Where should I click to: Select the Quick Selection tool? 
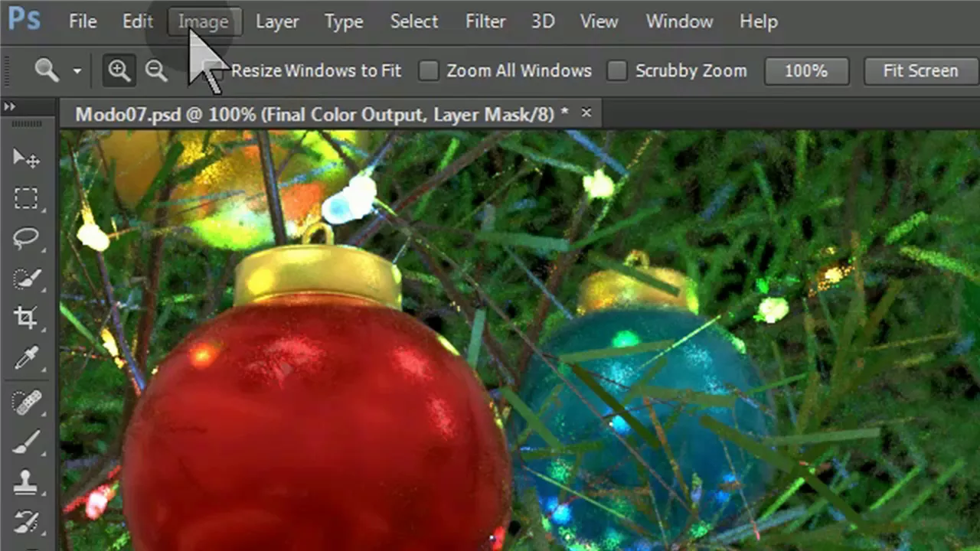click(27, 278)
